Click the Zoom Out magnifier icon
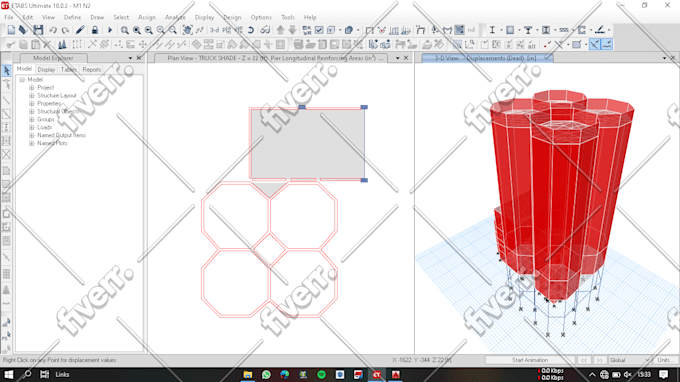The height and width of the screenshot is (382, 680). (173, 30)
